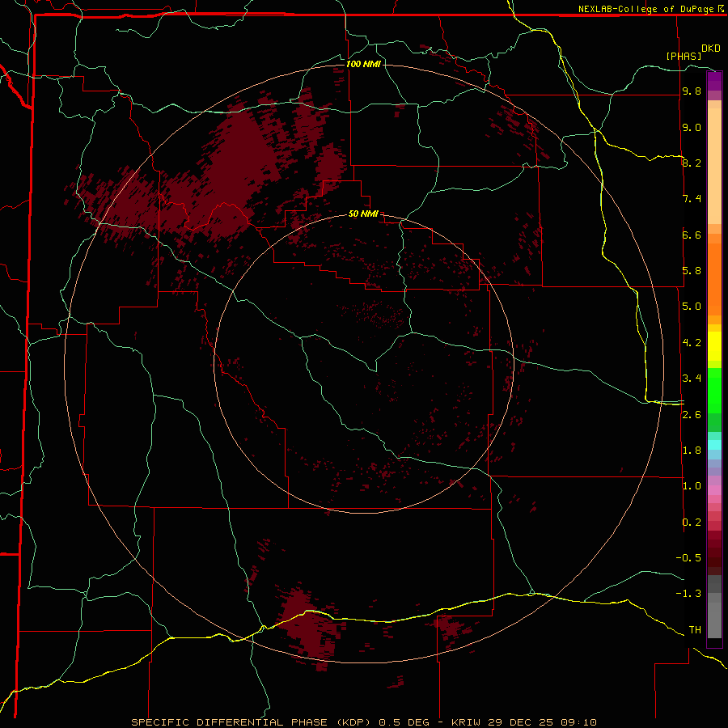Viewport: 728px width, 728px height.
Task: Click the 2.6 value on the color scale
Action: click(692, 415)
